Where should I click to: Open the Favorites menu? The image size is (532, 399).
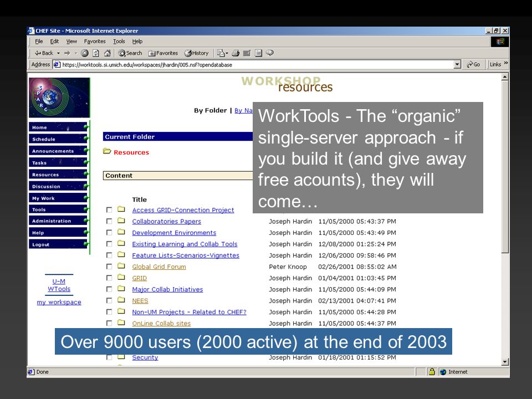point(95,42)
